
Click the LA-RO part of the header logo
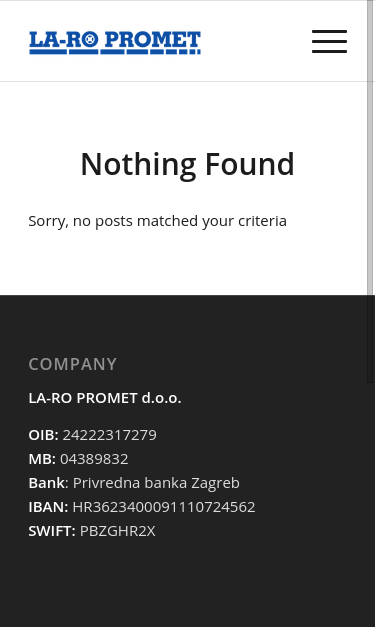point(64,40)
